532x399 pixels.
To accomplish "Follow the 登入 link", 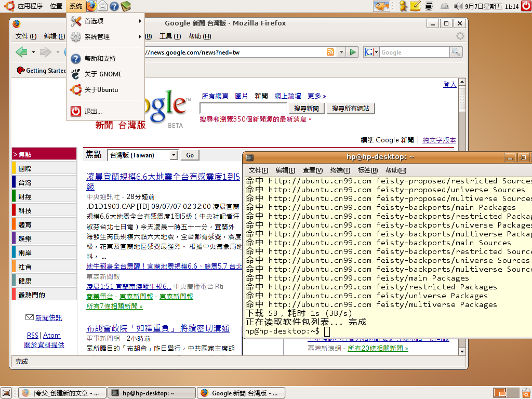I will (x=449, y=85).
